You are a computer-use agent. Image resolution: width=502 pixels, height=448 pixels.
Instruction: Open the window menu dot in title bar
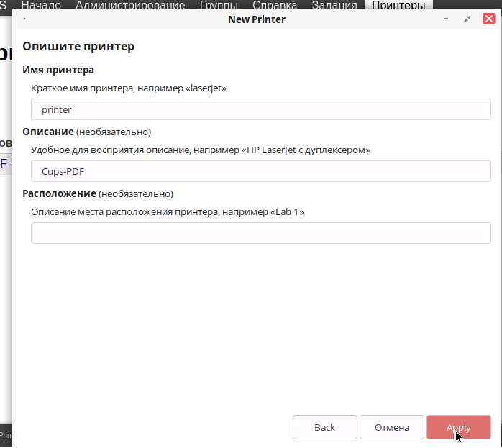24,19
